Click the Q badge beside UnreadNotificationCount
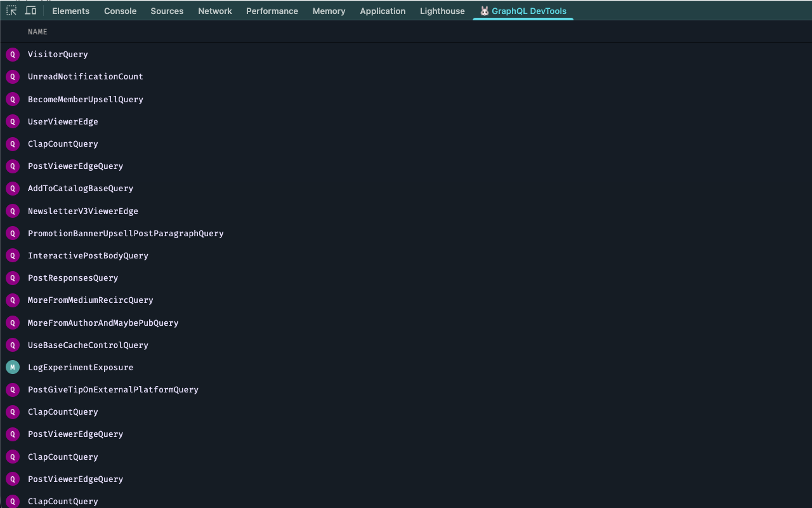Viewport: 812px width, 508px height. coord(13,77)
